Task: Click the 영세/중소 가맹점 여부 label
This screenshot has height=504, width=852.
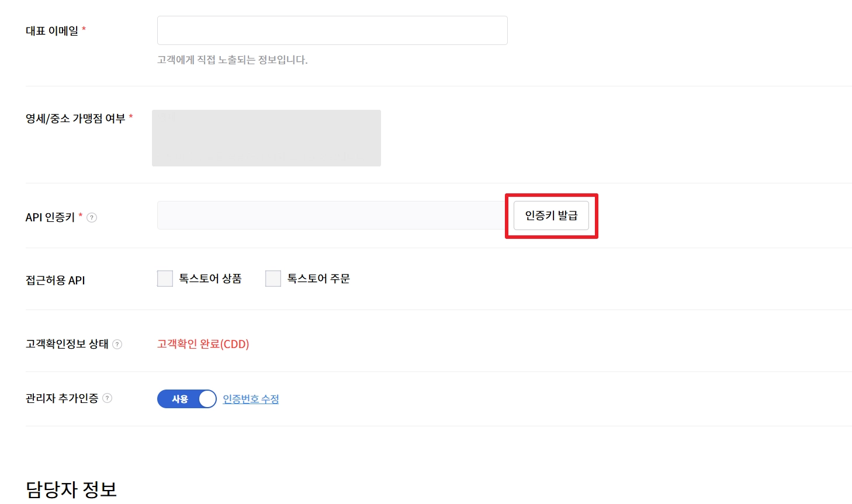Action: tap(75, 119)
